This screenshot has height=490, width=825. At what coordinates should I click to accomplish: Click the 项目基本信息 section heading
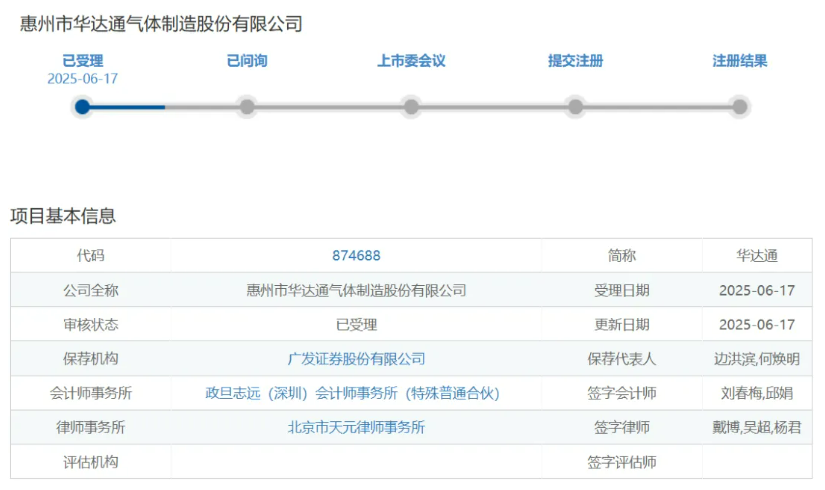tap(63, 216)
